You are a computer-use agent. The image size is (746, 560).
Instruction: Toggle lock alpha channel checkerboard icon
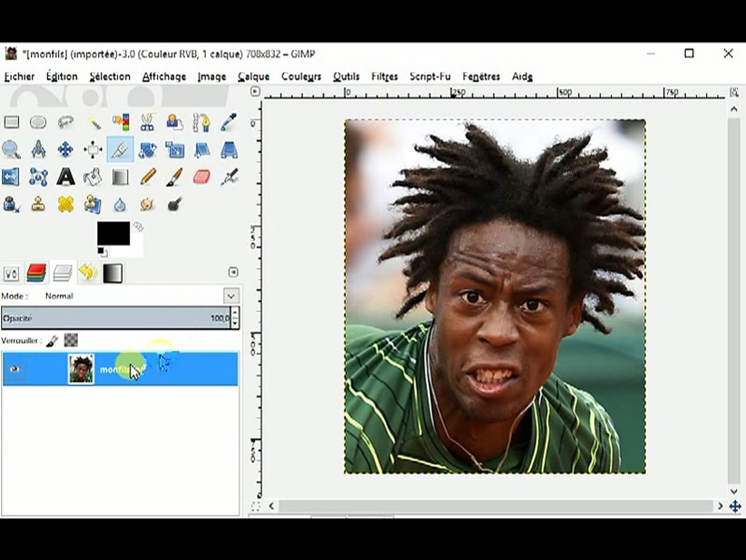(x=71, y=341)
